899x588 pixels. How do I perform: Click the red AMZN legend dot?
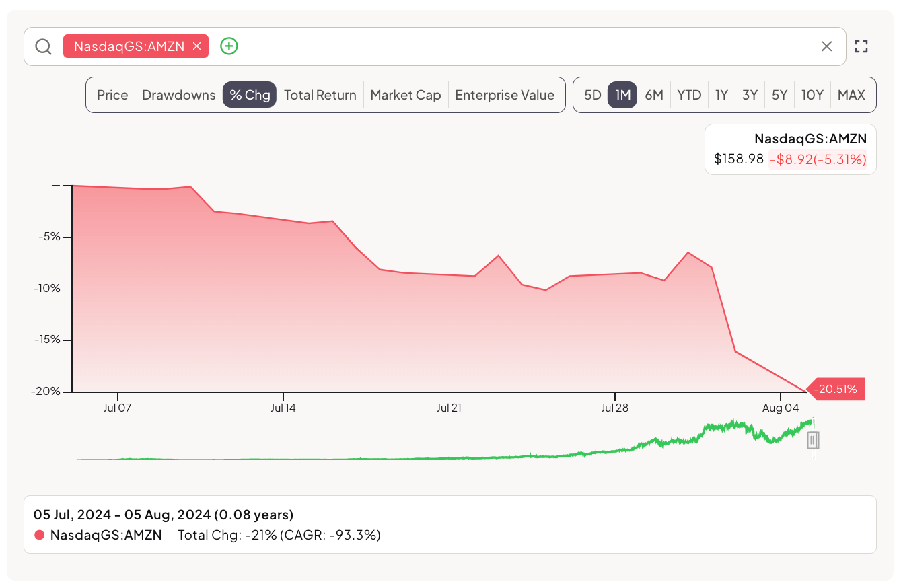pos(39,536)
